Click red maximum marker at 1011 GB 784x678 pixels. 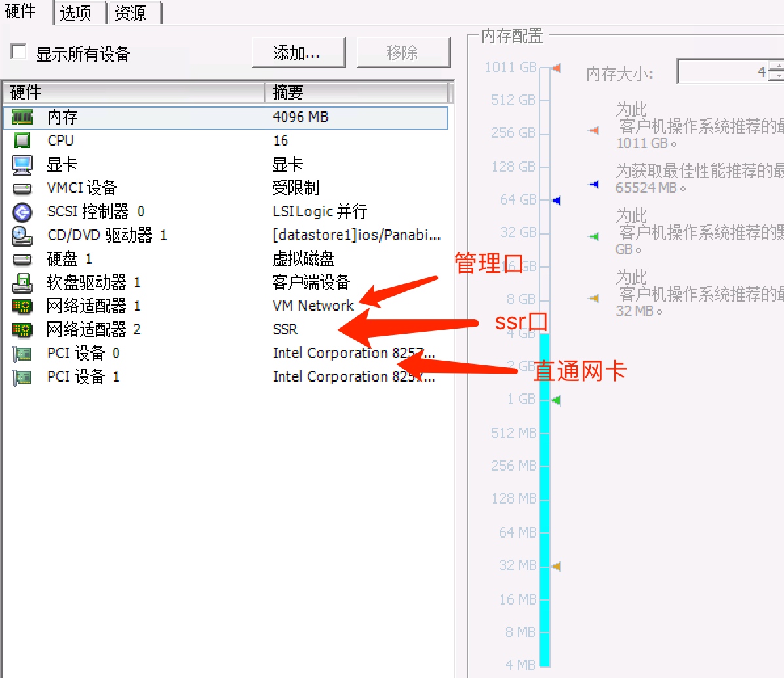(557, 68)
